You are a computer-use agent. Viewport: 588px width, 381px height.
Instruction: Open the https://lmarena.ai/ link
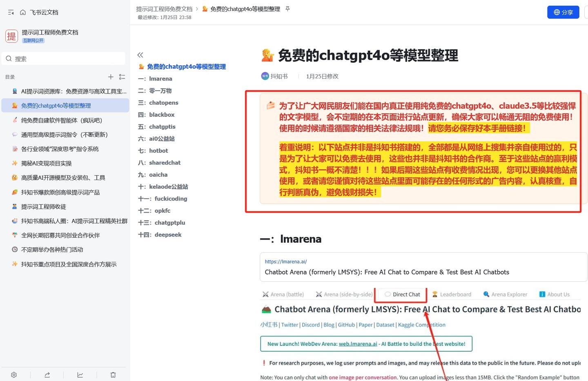286,261
